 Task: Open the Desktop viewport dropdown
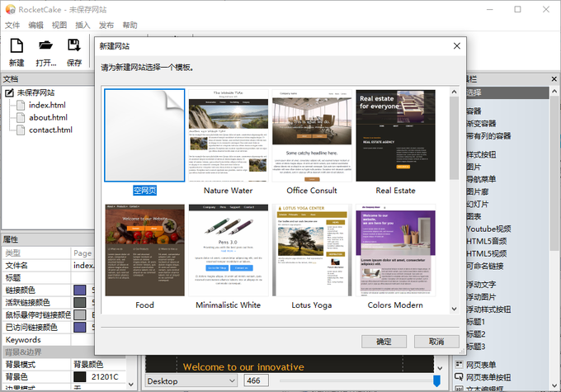point(192,381)
